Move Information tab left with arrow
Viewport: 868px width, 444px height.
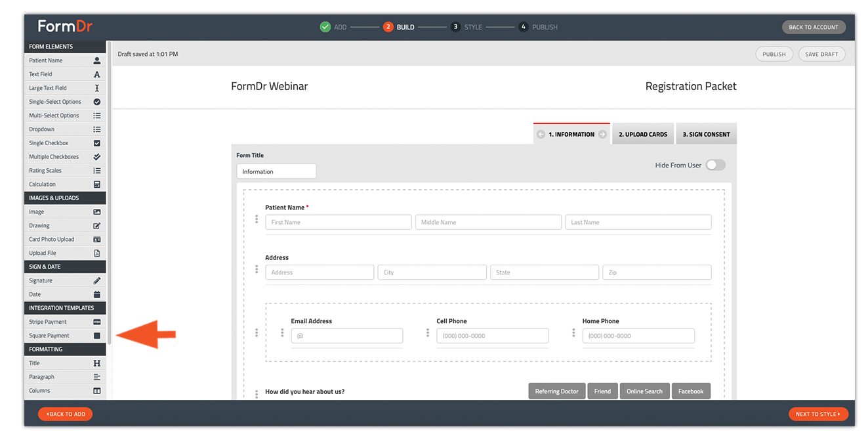[x=541, y=134]
